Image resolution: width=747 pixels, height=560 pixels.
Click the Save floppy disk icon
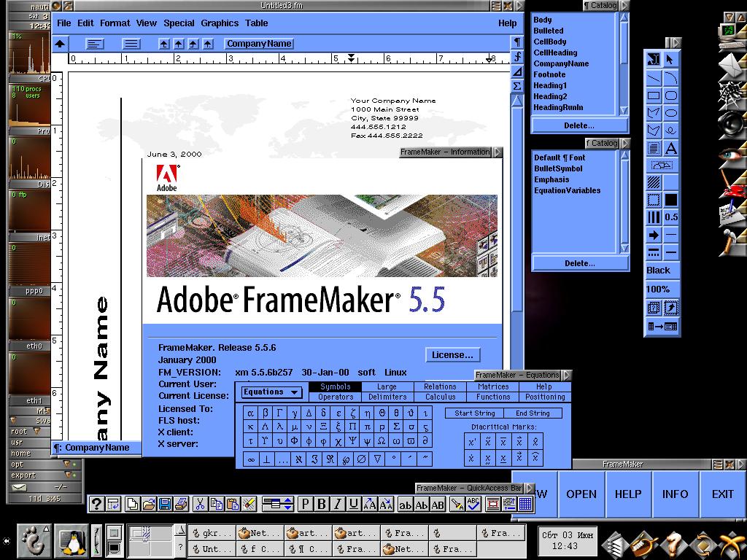pos(165,504)
